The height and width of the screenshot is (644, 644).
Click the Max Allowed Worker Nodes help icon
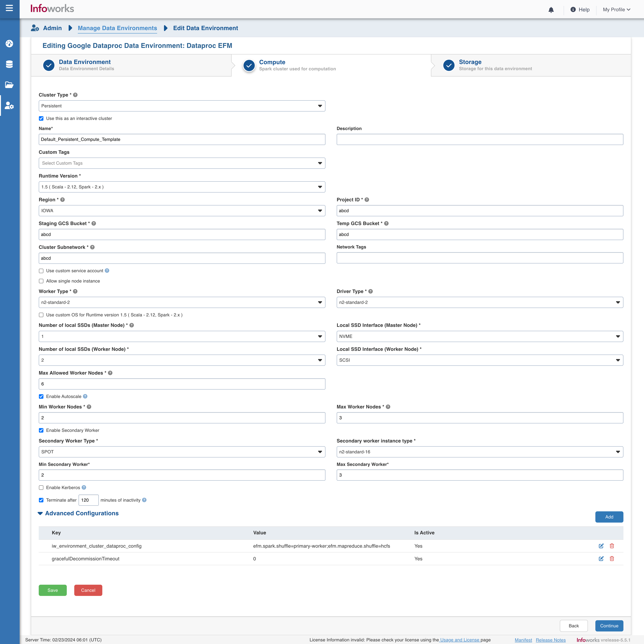click(110, 373)
